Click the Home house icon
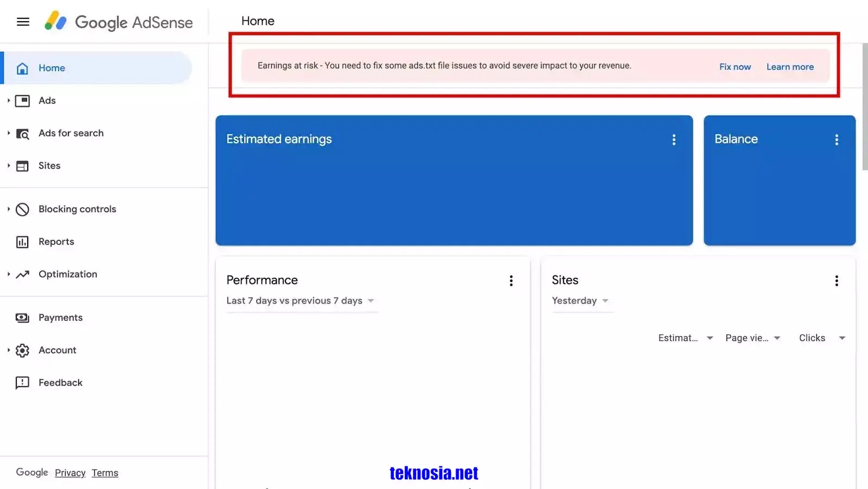 (x=22, y=68)
